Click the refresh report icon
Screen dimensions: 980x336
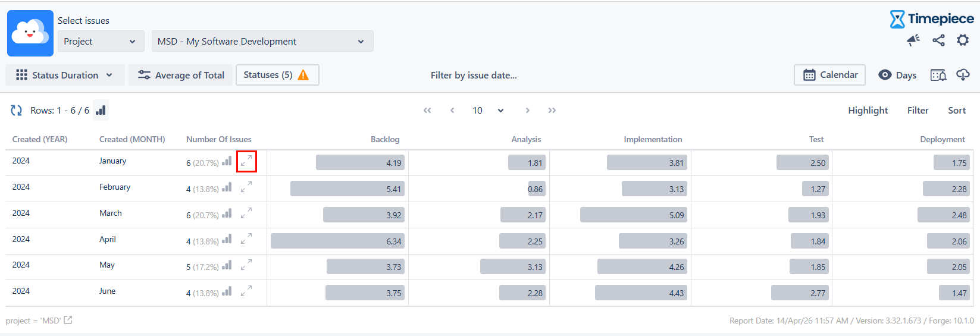[x=16, y=110]
